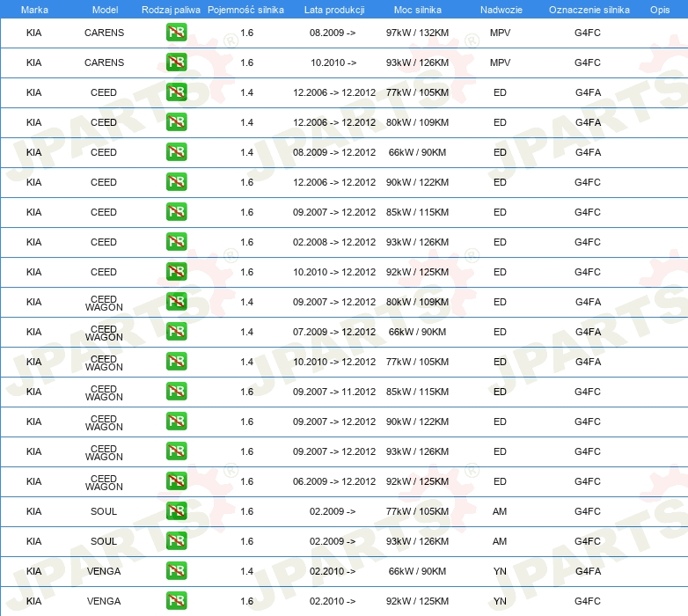Click the Moc silnika column header

point(417,10)
